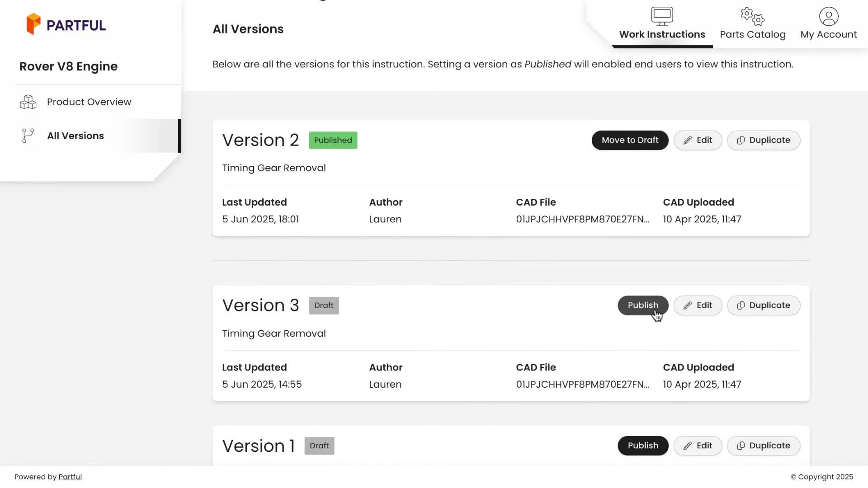Click the All Versions branch icon
The height and width of the screenshot is (488, 868).
point(28,136)
